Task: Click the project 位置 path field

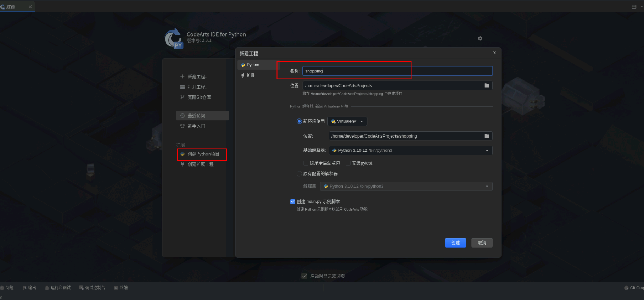Action: point(393,85)
